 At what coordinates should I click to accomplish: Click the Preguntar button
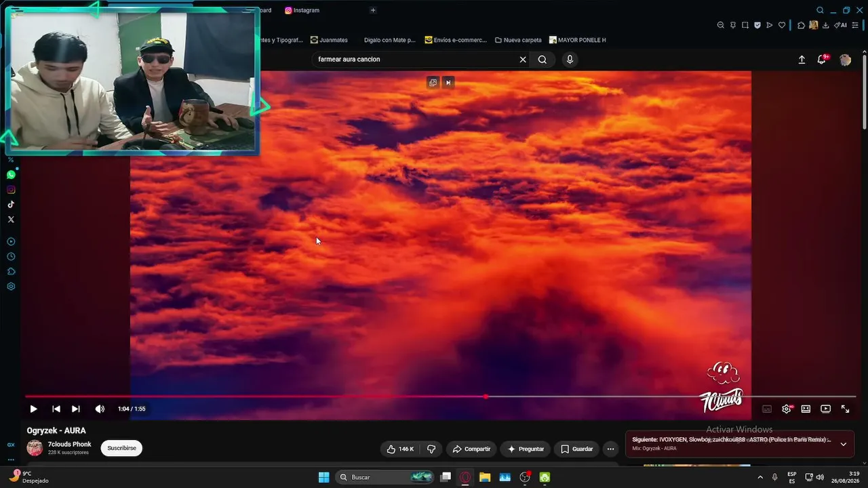[x=525, y=449]
